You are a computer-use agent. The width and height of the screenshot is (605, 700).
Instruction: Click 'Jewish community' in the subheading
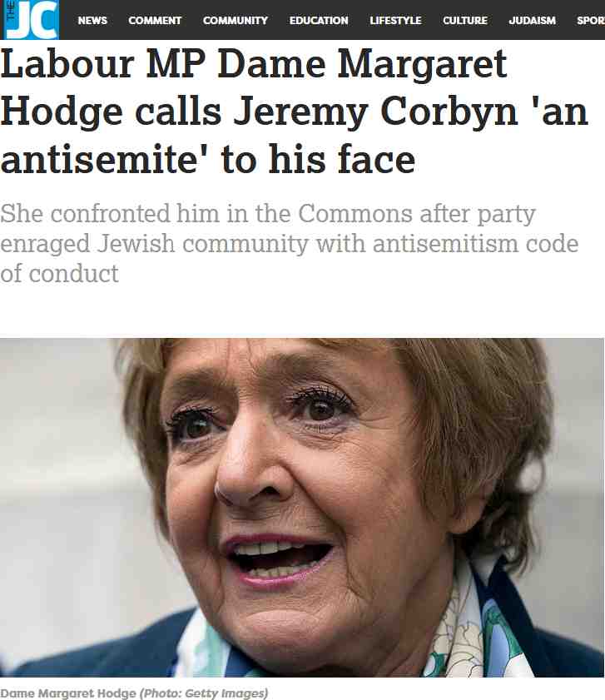(204, 244)
